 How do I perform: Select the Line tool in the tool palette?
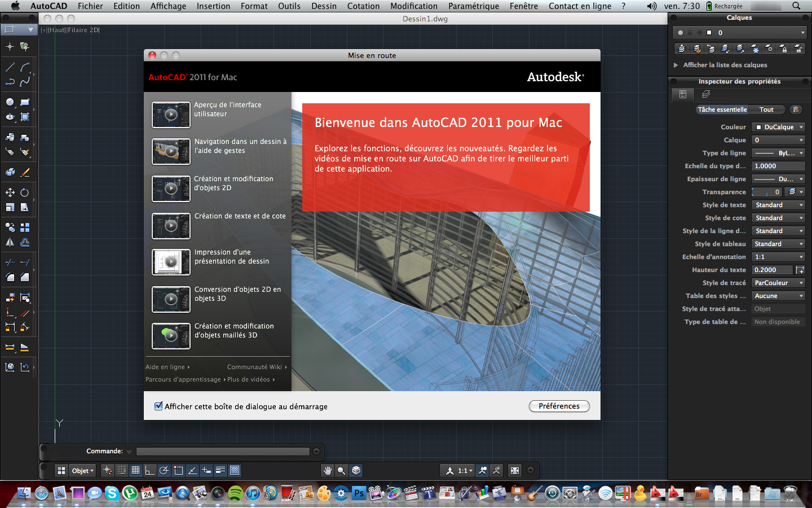coord(10,67)
